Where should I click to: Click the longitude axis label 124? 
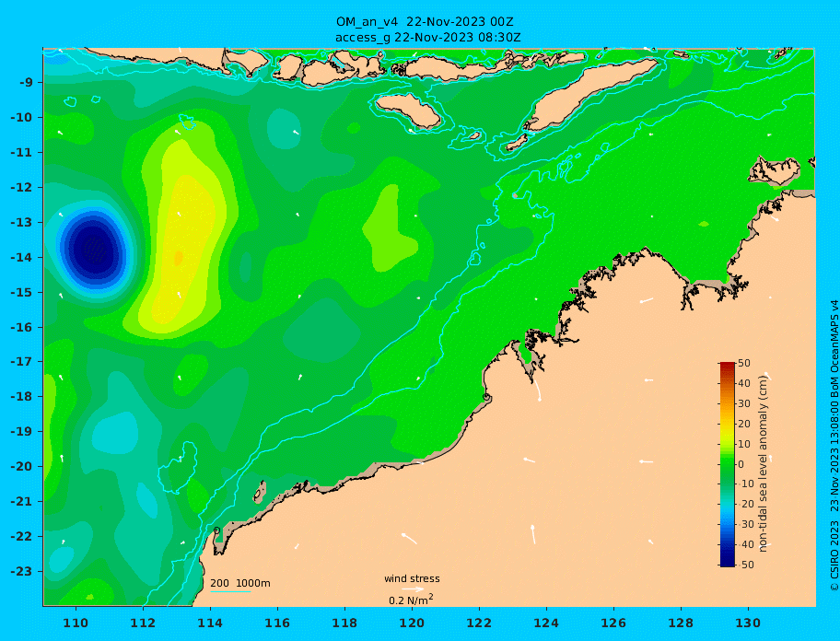coord(546,624)
